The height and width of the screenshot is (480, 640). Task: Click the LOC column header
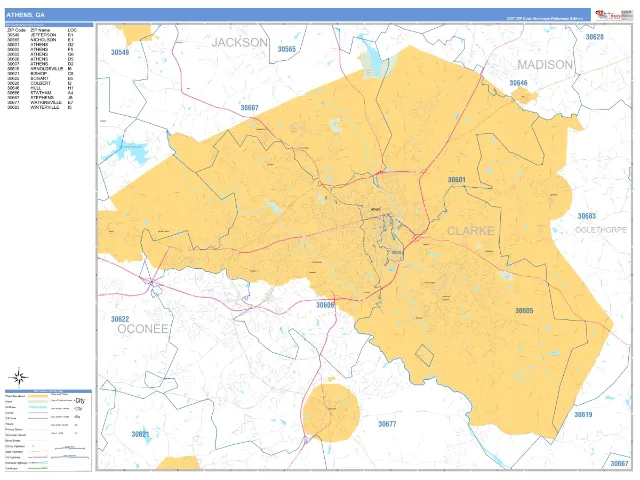coord(72,30)
